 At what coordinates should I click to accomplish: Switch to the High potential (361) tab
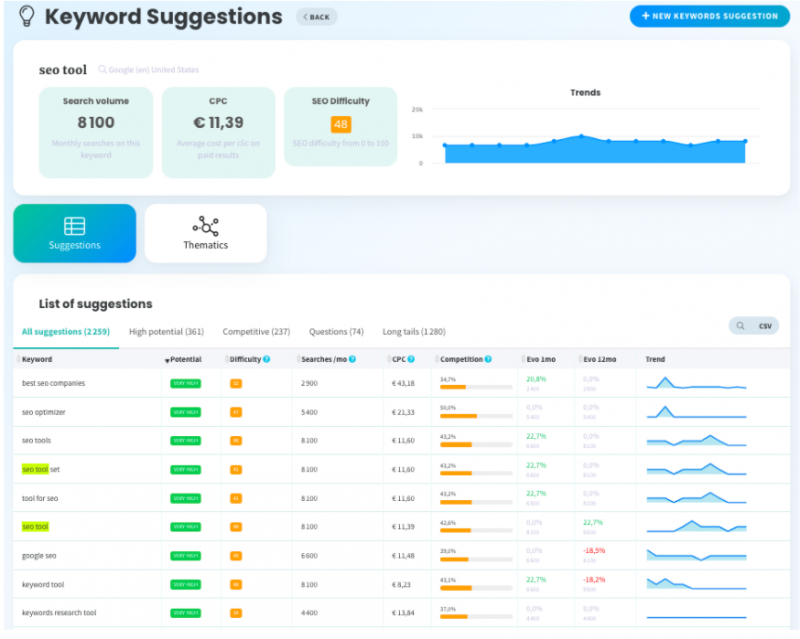tap(166, 332)
